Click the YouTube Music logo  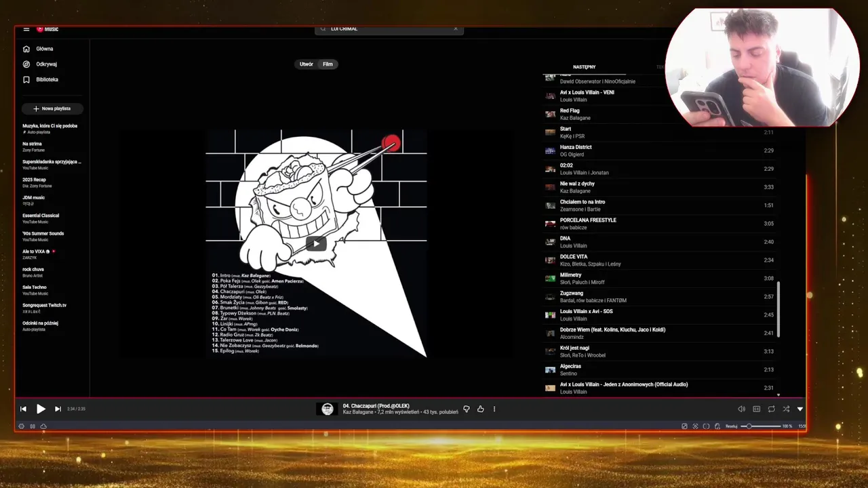point(47,29)
